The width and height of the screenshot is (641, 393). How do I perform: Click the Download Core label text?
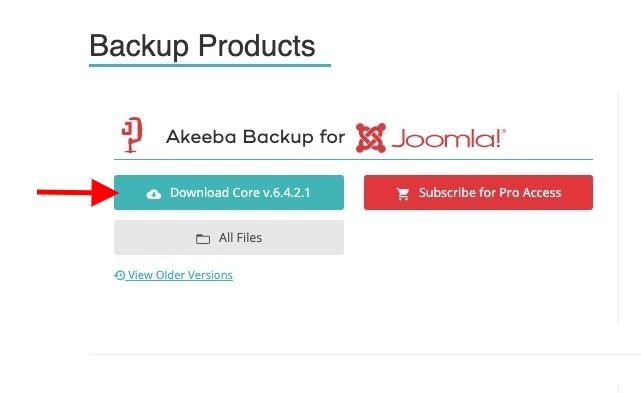215,192
